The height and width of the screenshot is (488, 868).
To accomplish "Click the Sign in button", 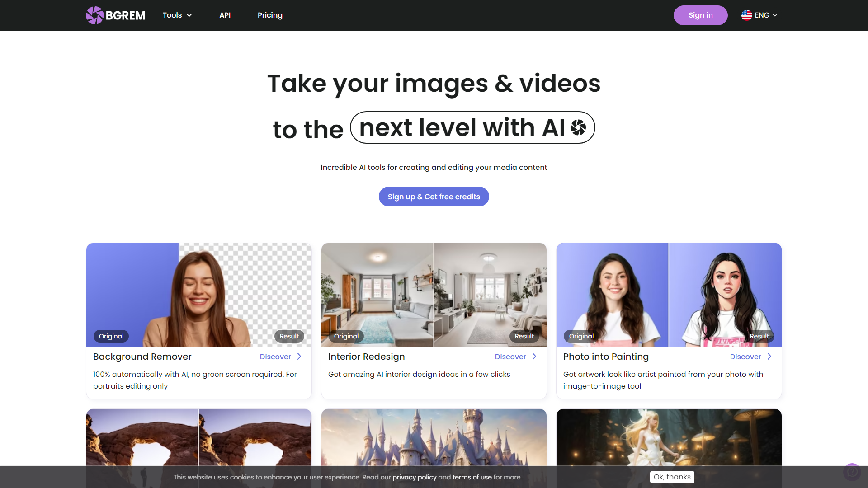I will click(700, 15).
